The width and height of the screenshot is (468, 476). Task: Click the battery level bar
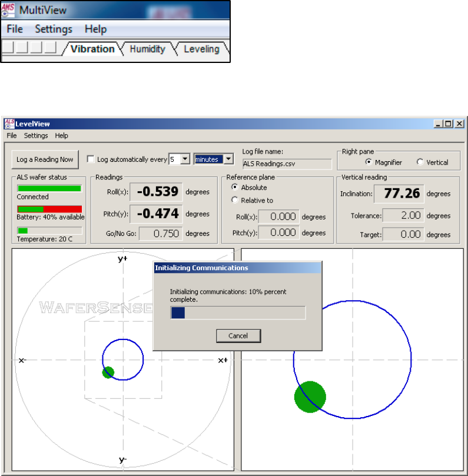(49, 209)
